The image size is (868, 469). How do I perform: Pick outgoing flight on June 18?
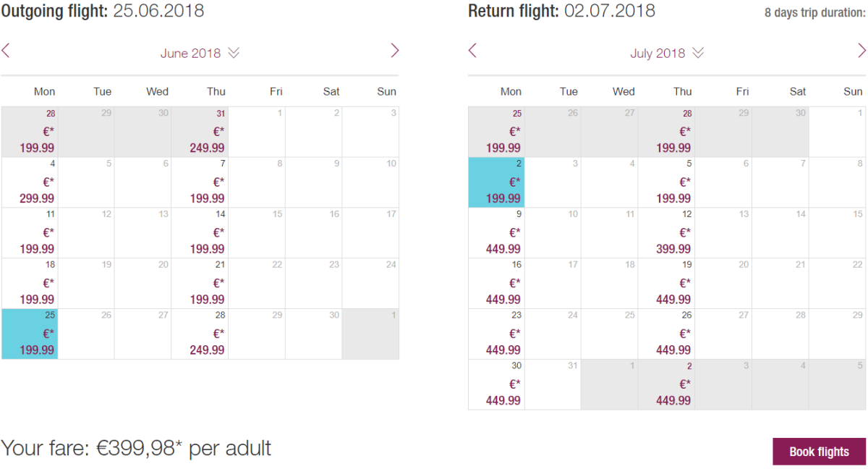30,284
